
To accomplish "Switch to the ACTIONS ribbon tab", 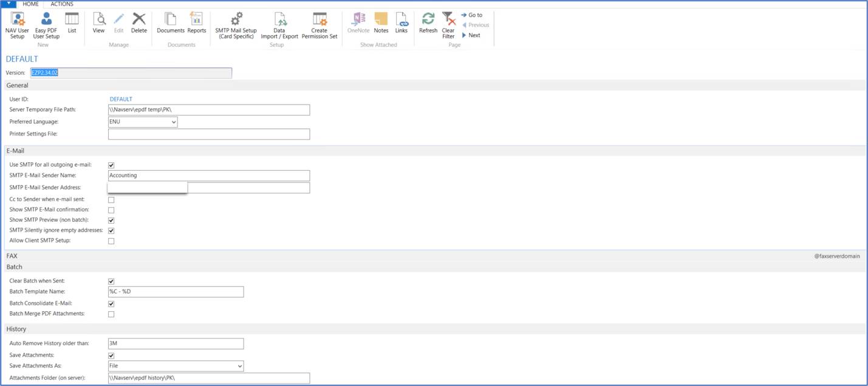I will [62, 4].
